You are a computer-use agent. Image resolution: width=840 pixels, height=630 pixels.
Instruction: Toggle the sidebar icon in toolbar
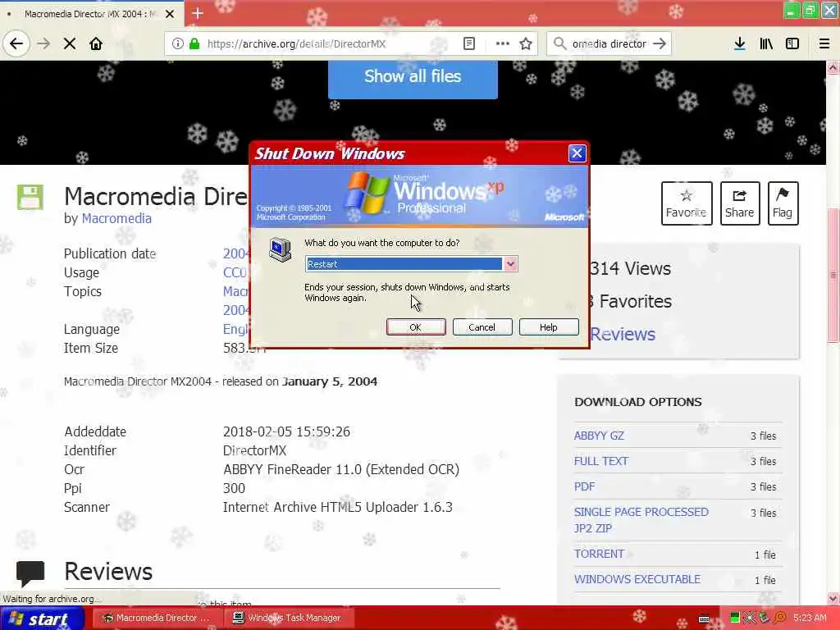point(792,43)
